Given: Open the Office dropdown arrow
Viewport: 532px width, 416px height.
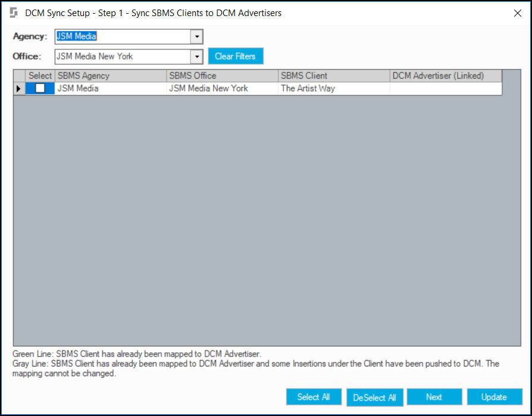Looking at the screenshot, I should (197, 57).
